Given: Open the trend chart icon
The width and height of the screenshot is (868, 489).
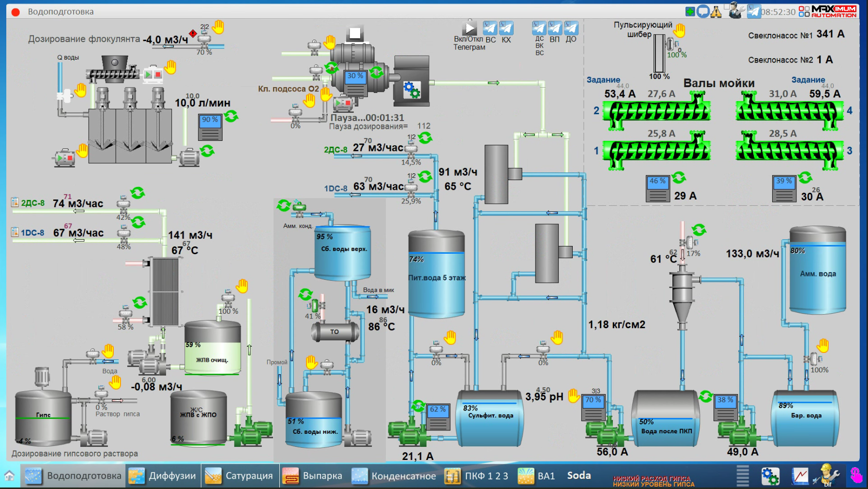Looking at the screenshot, I should tap(800, 476).
